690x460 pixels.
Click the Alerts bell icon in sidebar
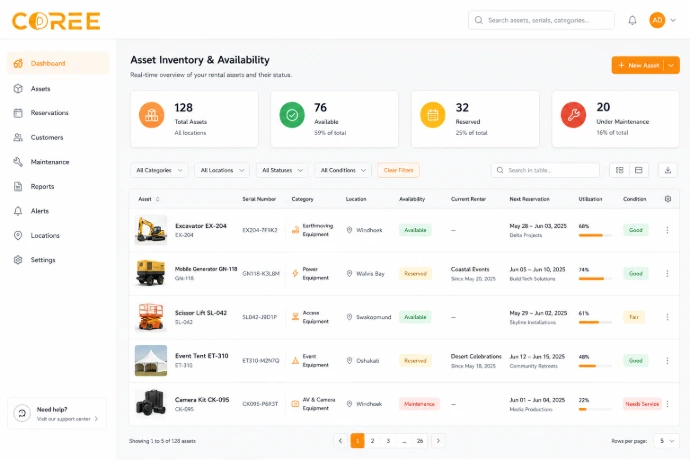pos(18,211)
